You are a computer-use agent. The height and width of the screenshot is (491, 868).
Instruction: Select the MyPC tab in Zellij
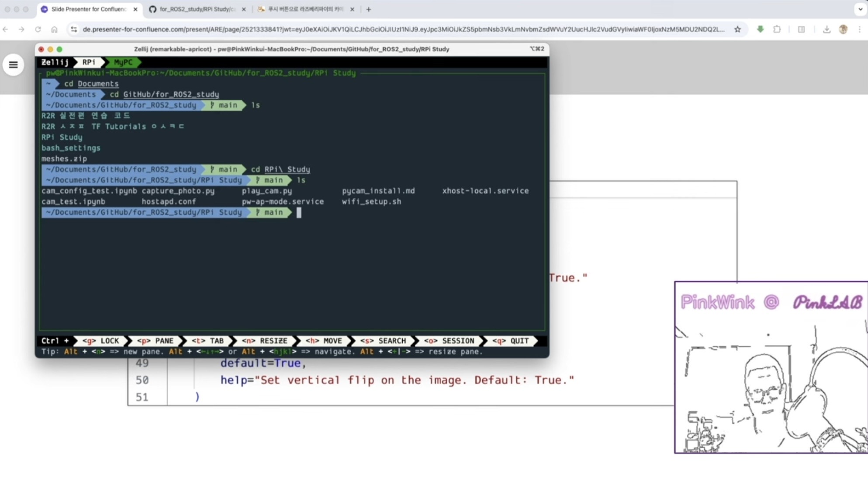click(123, 62)
